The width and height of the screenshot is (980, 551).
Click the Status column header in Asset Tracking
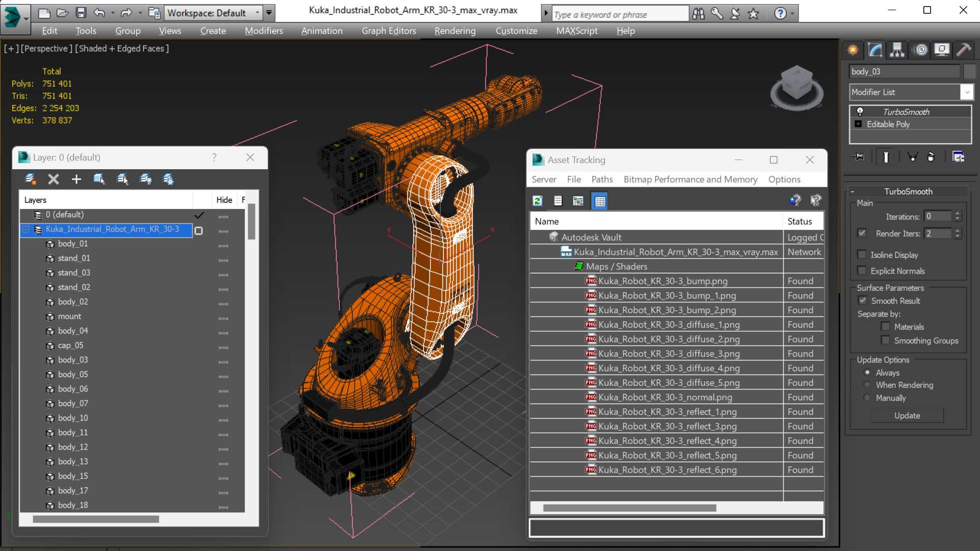(803, 221)
